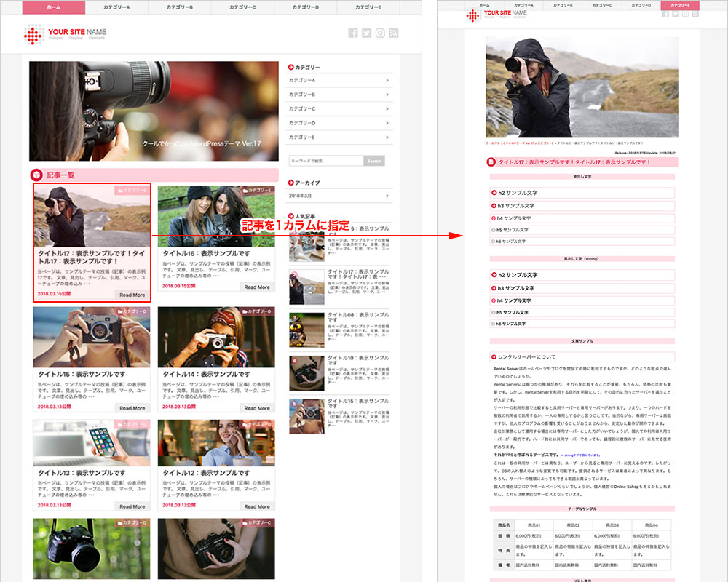Screen dimensions: 728x582
Task: Open popular post タイトル08 owl thumbnail
Action: 306,330
